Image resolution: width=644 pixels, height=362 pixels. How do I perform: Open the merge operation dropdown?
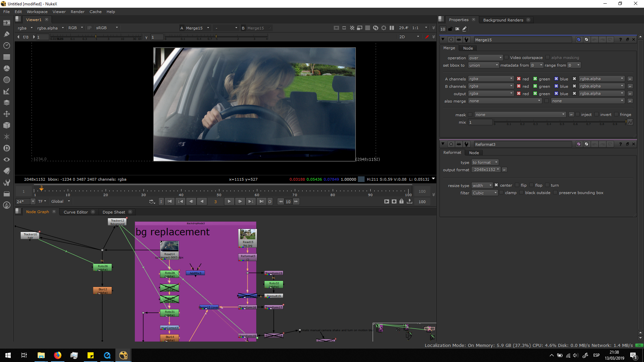pyautogui.click(x=485, y=58)
